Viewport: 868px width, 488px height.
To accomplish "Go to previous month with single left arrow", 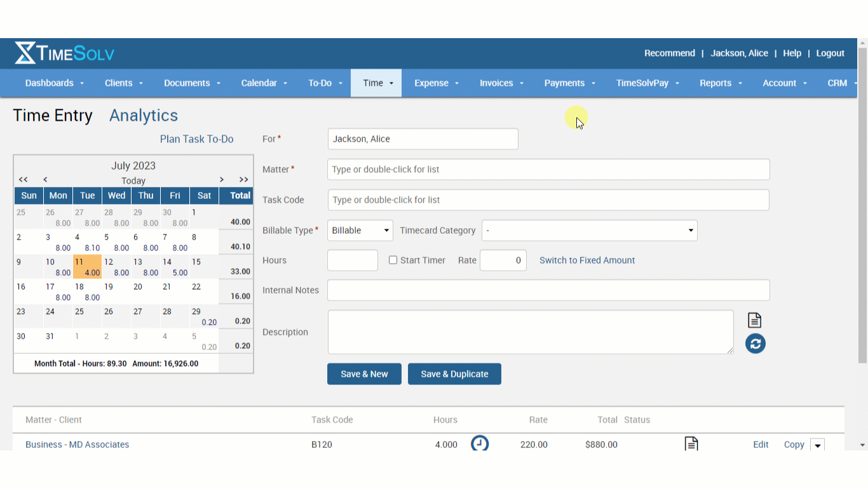I will tap(45, 180).
